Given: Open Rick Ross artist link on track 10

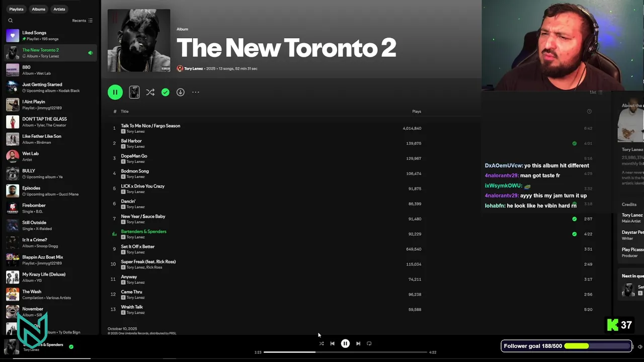Looking at the screenshot, I should [154, 267].
